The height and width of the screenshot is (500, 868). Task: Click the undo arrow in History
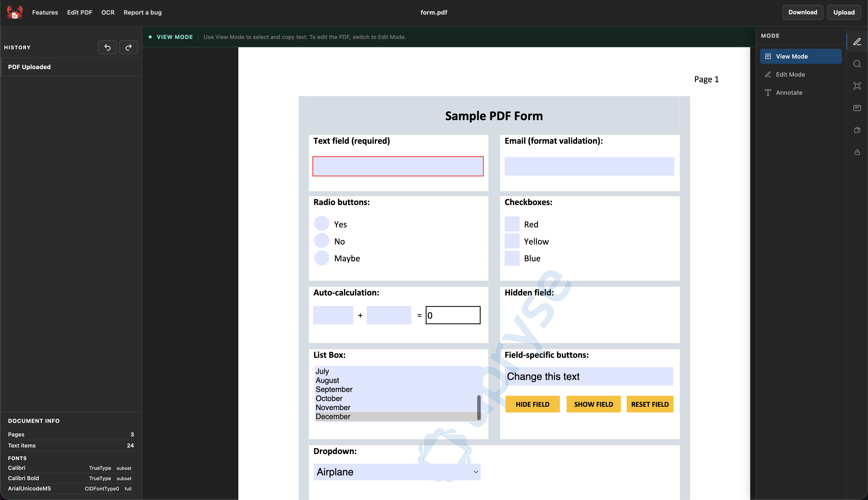coord(107,47)
